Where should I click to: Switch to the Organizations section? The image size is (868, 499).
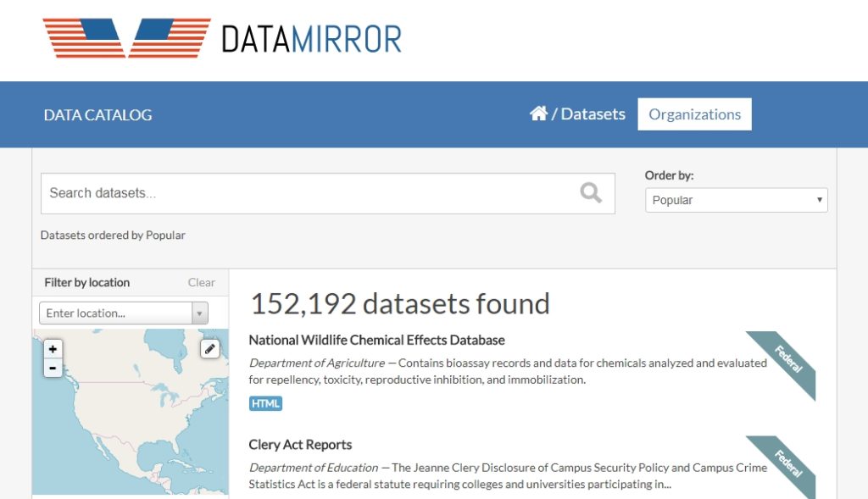tap(694, 114)
